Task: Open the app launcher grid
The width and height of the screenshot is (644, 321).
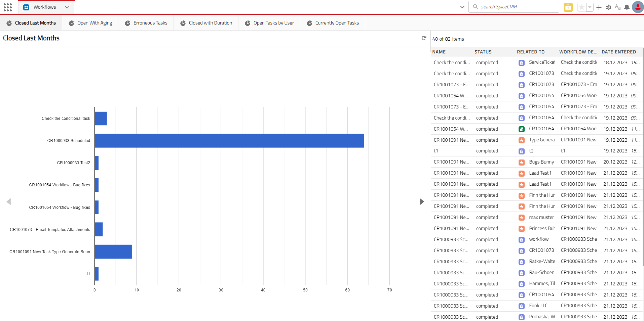Action: pyautogui.click(x=8, y=7)
